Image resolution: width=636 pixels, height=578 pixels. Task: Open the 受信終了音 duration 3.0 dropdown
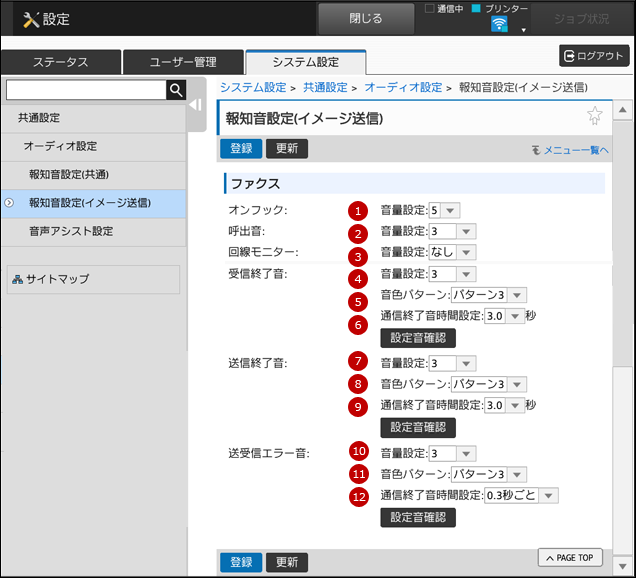tap(505, 316)
